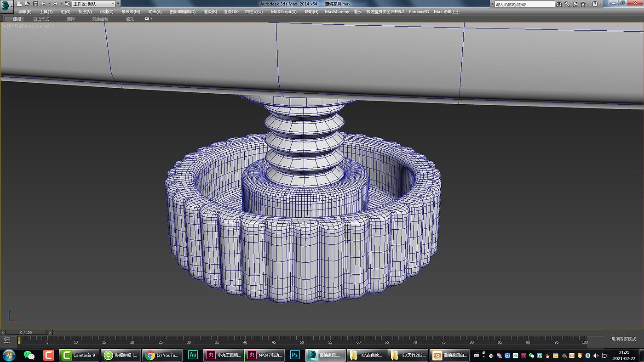
Task: Click the Save File floppy icon
Action: [x=35, y=4]
